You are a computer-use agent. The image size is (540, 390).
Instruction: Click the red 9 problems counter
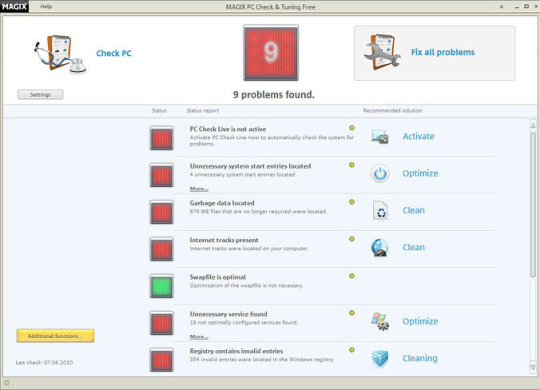coord(271,53)
